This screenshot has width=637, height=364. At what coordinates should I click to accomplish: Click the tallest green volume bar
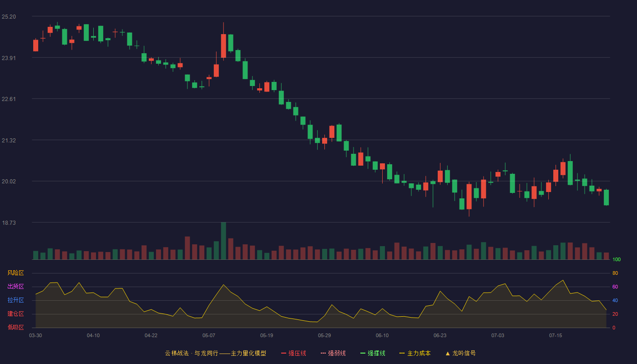tap(223, 241)
